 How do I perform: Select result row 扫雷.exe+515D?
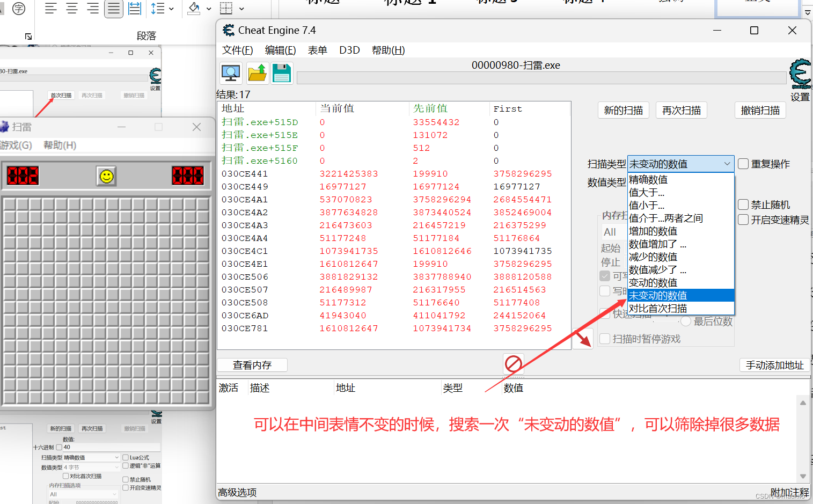pyautogui.click(x=394, y=122)
